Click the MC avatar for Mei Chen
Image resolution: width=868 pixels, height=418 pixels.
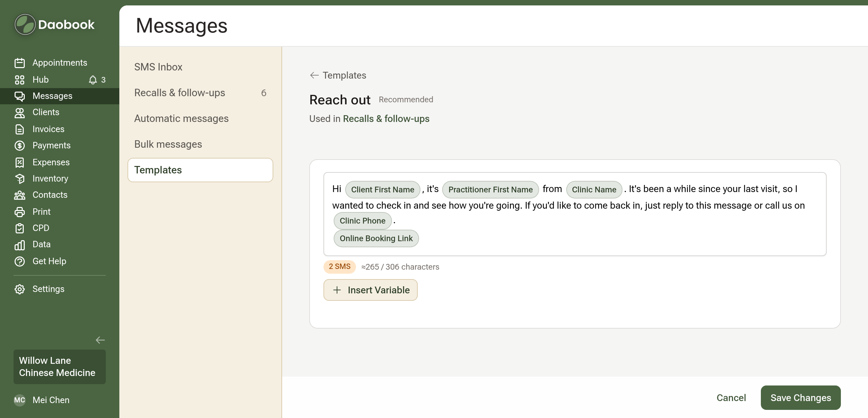coord(20,400)
